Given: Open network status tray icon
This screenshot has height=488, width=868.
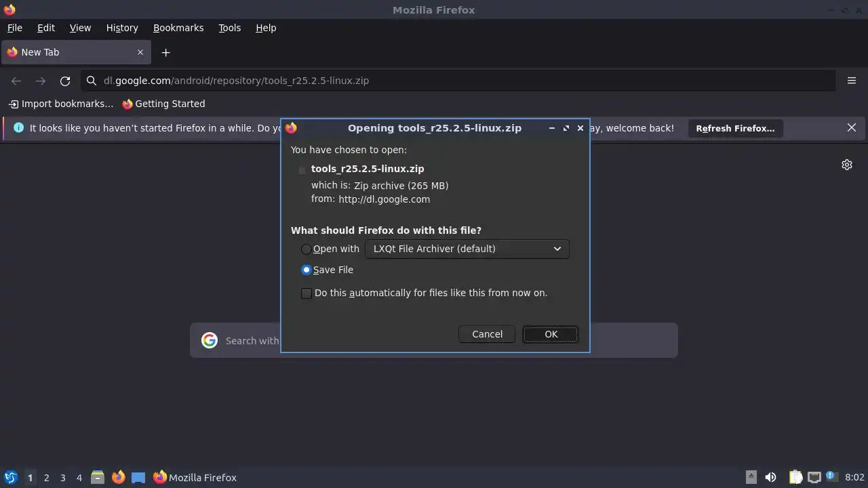Looking at the screenshot, I should pyautogui.click(x=814, y=477).
